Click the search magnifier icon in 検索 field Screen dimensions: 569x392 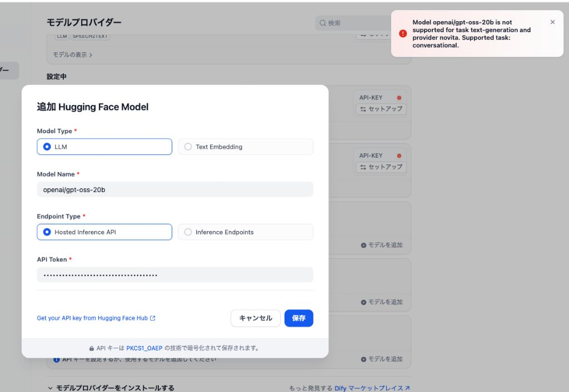click(322, 23)
